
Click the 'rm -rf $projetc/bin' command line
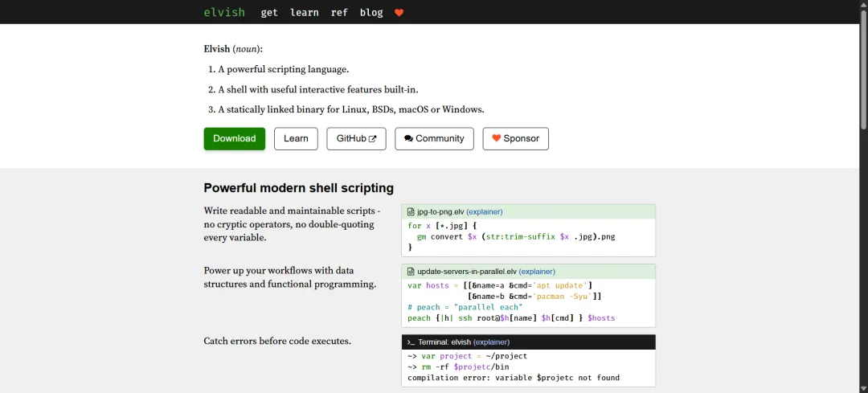click(x=458, y=366)
